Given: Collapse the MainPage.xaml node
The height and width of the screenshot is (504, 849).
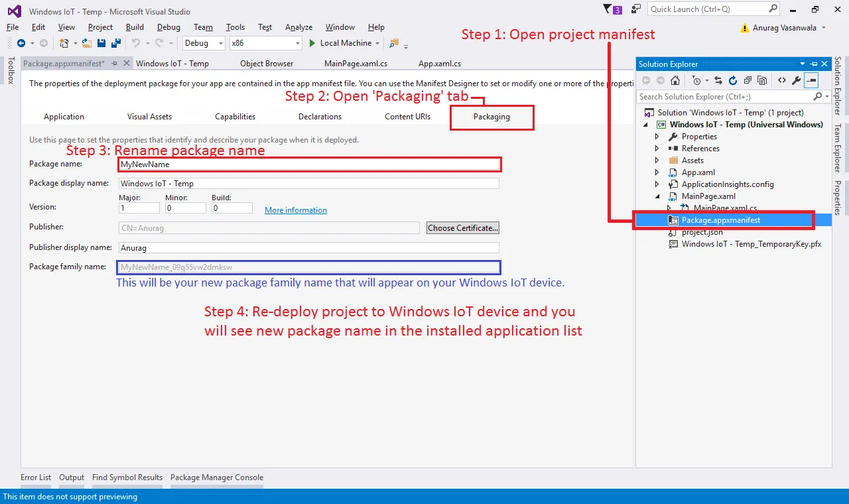Looking at the screenshot, I should point(657,196).
